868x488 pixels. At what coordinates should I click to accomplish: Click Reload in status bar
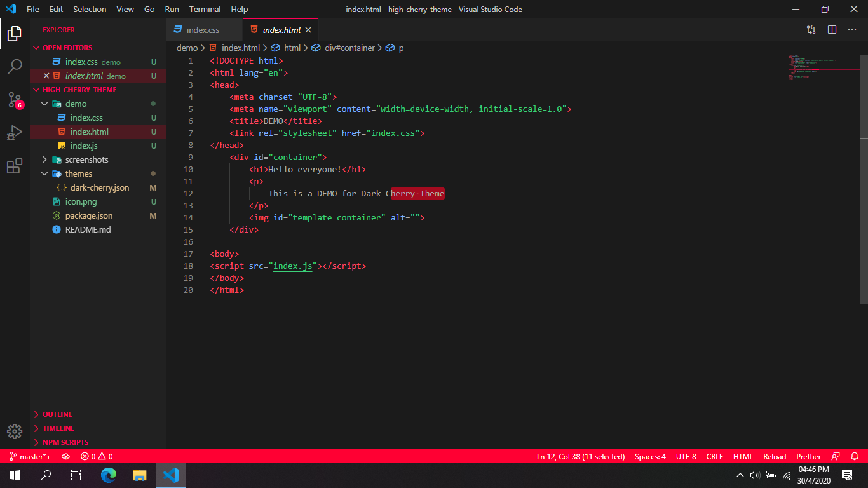pos(775,456)
